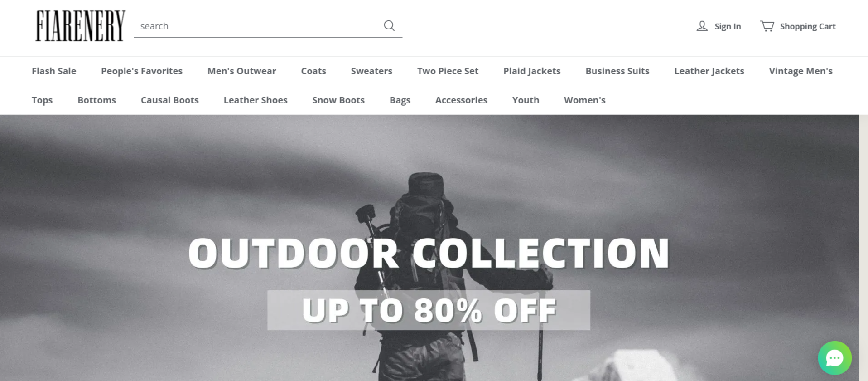Screen dimensions: 868x381
Task: Click the Outdoor Collection hero banner
Action: click(x=429, y=248)
